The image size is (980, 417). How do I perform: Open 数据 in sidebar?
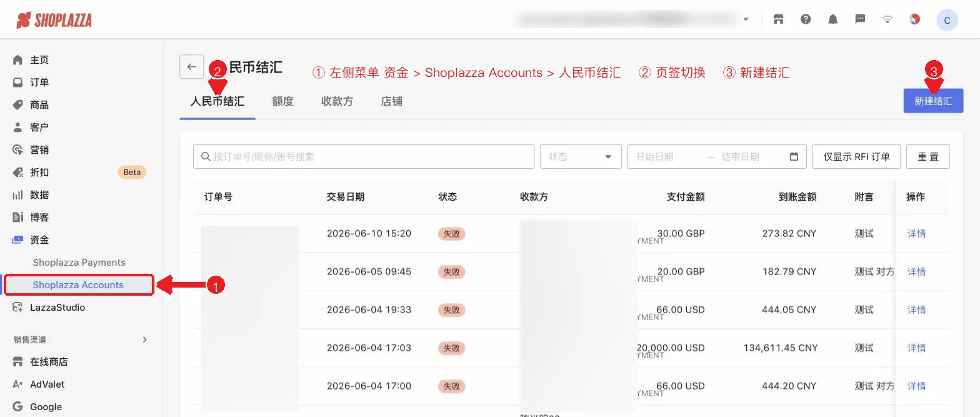tap(39, 195)
